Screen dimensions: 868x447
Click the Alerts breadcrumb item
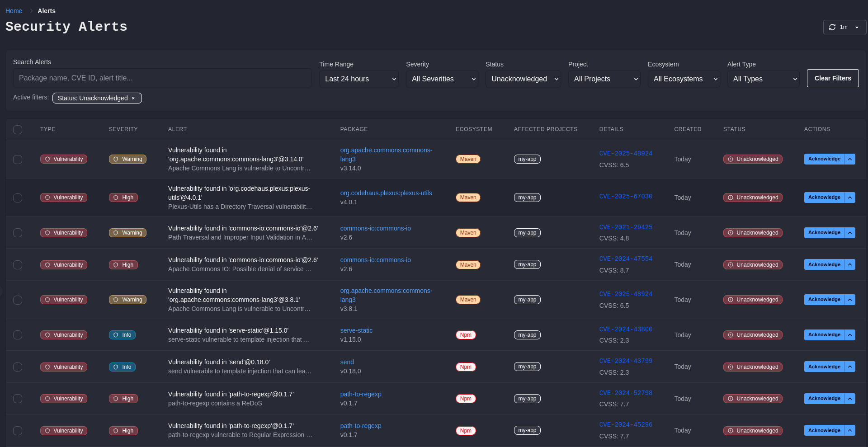coord(47,11)
